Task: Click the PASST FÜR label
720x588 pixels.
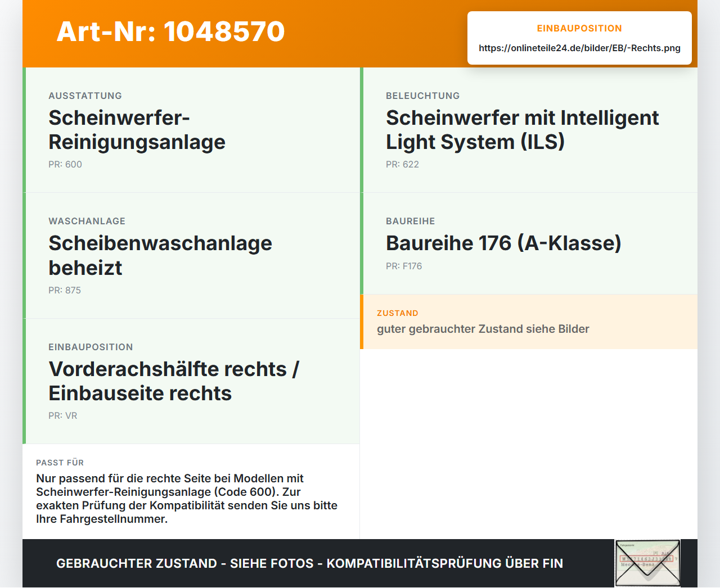Action: coord(60,463)
